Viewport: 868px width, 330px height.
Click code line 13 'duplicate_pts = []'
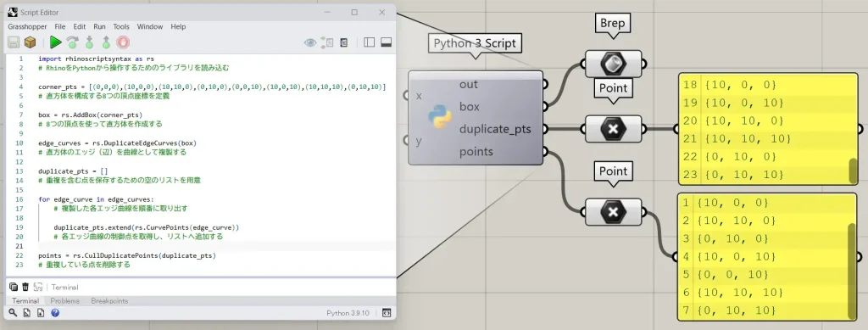coord(73,171)
